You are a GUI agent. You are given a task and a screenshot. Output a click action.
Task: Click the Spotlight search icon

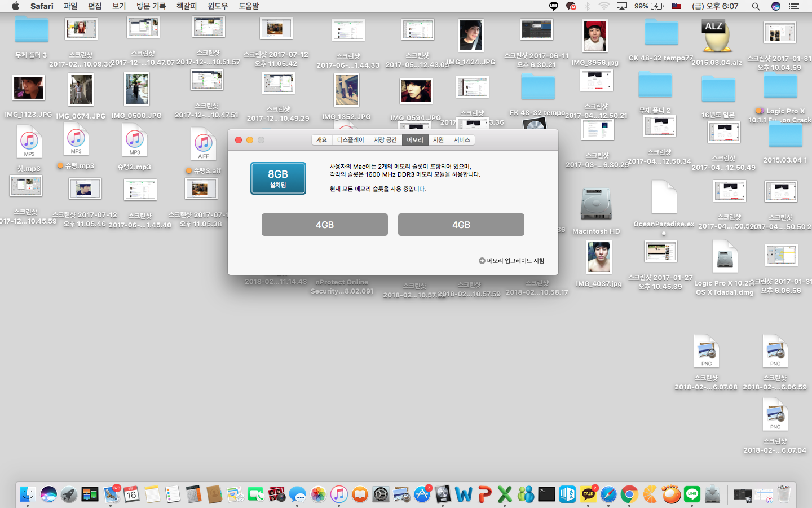(x=756, y=6)
